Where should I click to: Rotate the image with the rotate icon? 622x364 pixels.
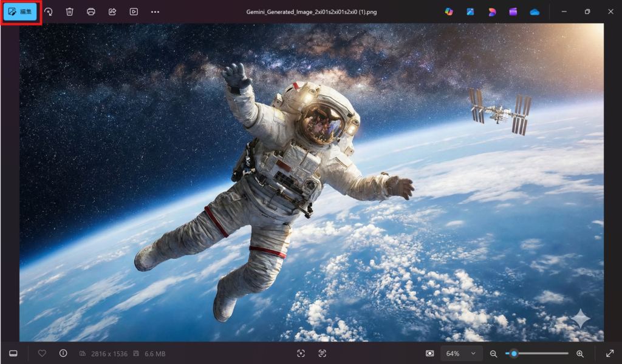(x=48, y=12)
